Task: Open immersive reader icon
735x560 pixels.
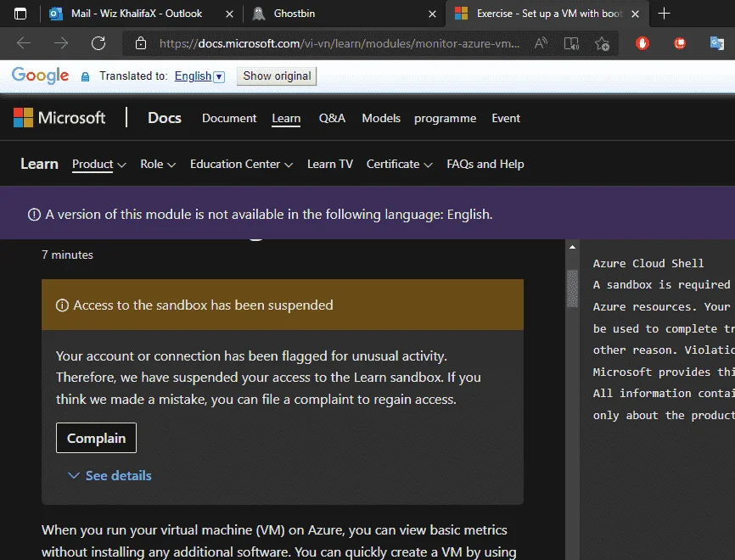Action: coord(571,43)
